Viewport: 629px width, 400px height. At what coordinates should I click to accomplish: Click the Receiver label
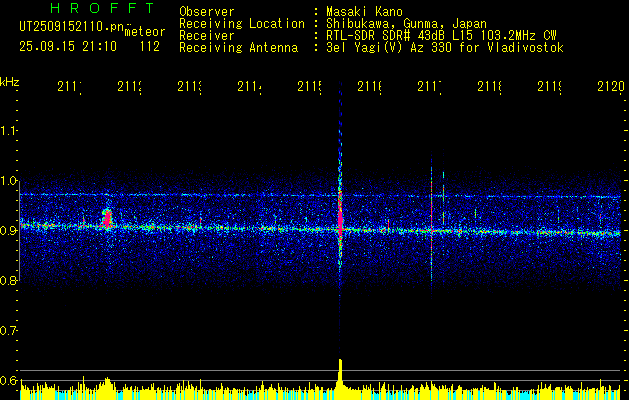[207, 36]
